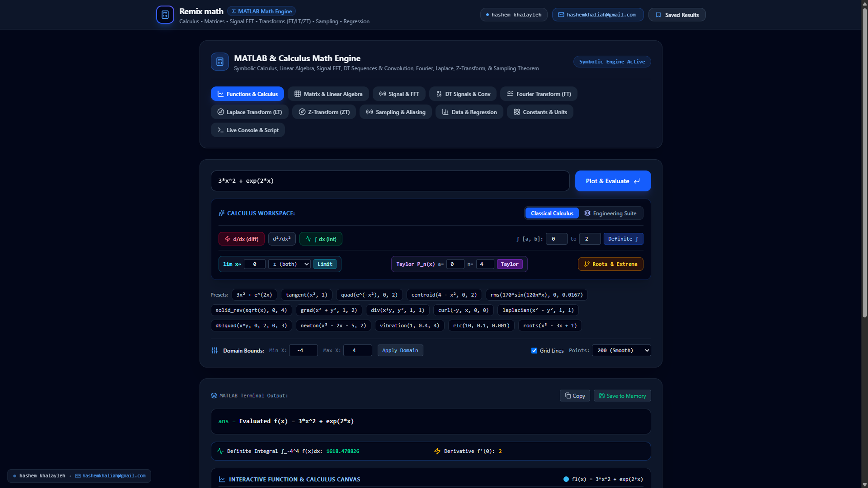
Task: Switch to Matrix & Linear Algebra tab
Action: pyautogui.click(x=328, y=94)
